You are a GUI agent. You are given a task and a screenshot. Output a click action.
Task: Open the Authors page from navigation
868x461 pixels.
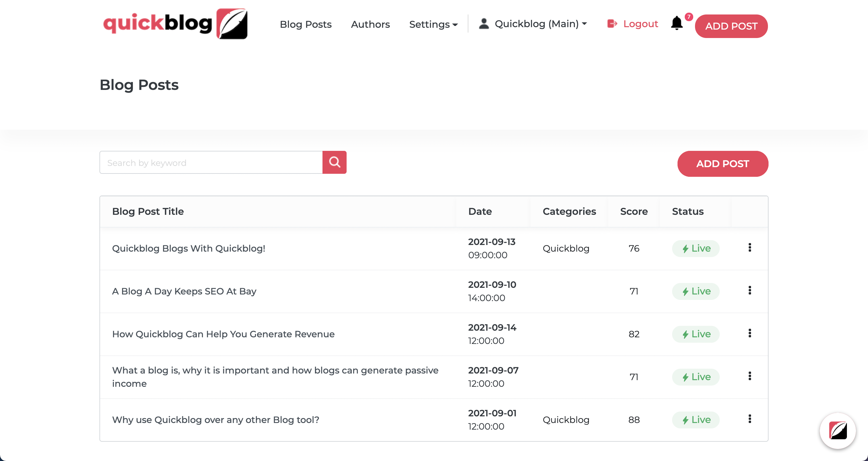(370, 24)
